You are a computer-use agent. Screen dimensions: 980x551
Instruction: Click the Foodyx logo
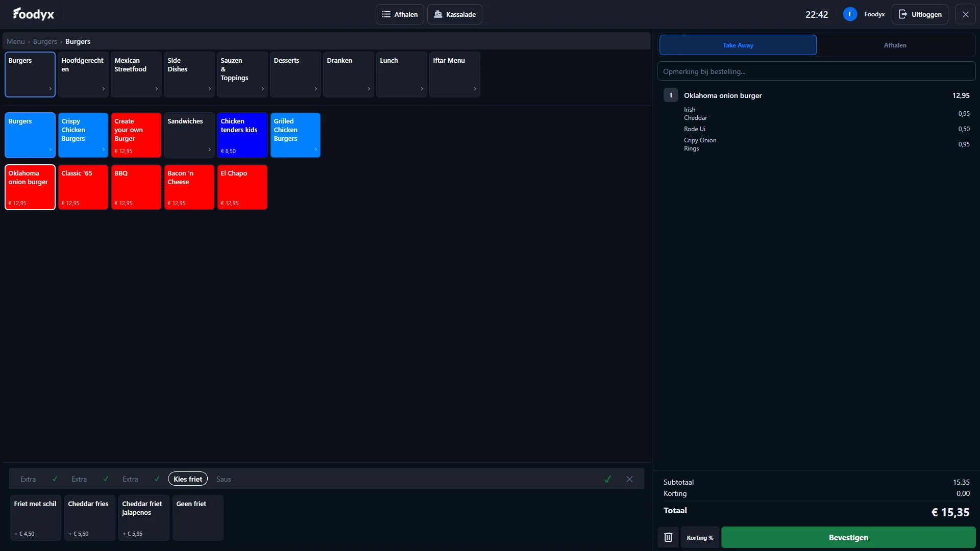click(34, 14)
